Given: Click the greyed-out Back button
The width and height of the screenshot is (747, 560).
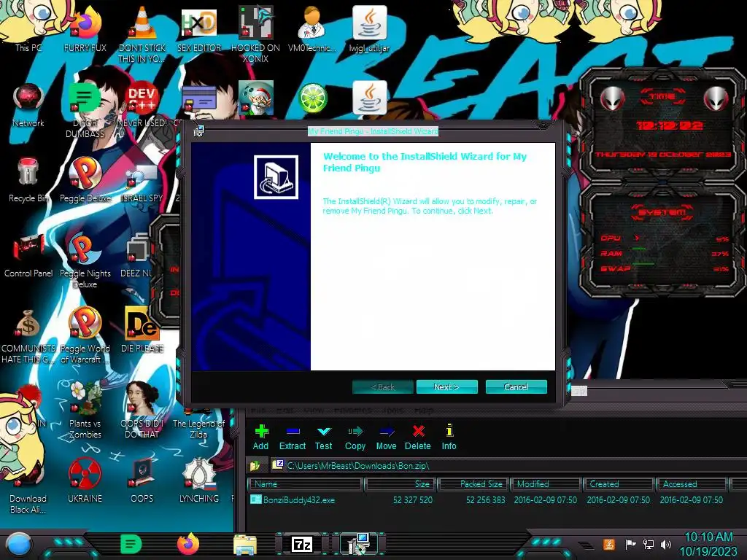Looking at the screenshot, I should click(382, 387).
